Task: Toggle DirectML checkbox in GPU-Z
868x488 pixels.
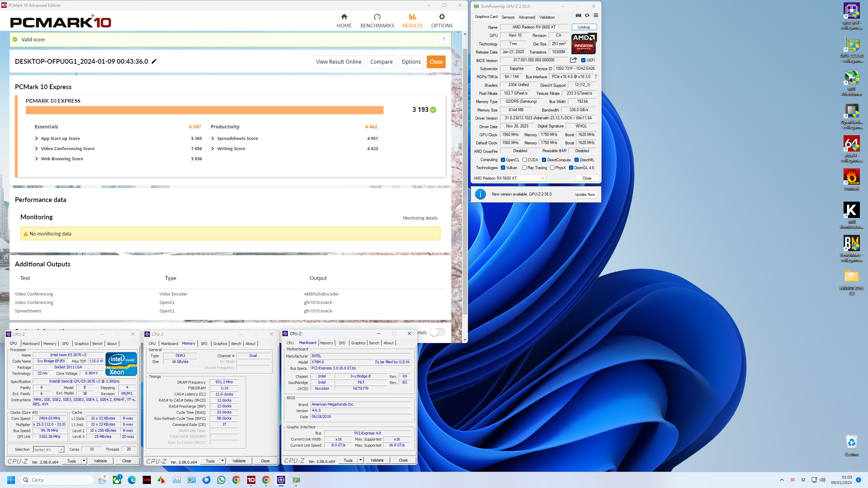Action: tap(576, 160)
